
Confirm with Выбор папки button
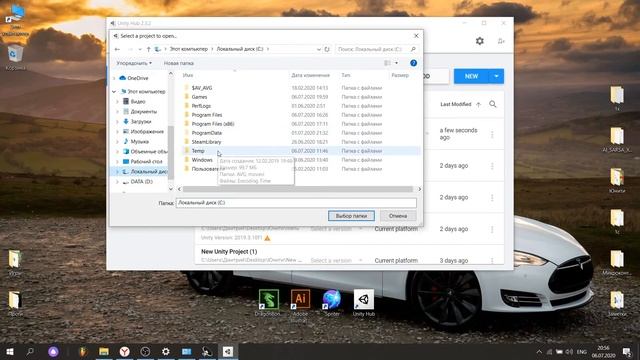pyautogui.click(x=351, y=216)
